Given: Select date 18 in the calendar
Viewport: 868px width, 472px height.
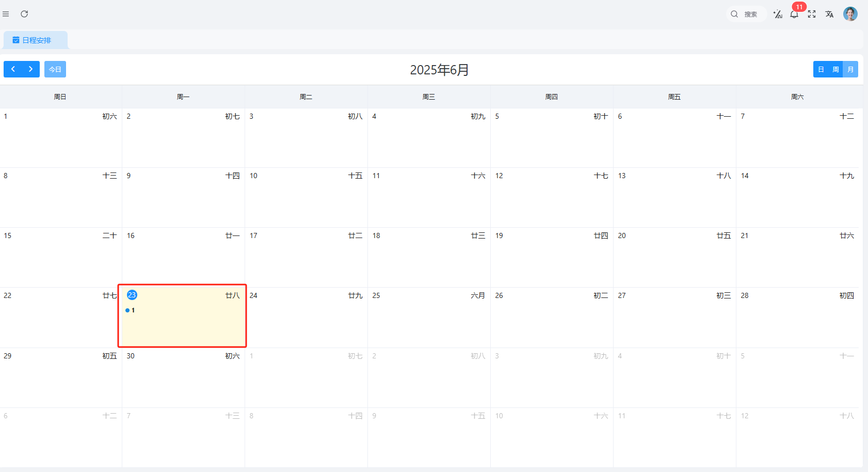Looking at the screenshot, I should (376, 235).
